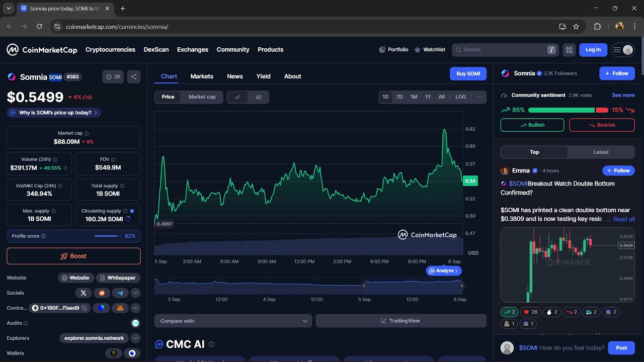
Task: Click the heart reaction with 26
Action: pos(530,312)
